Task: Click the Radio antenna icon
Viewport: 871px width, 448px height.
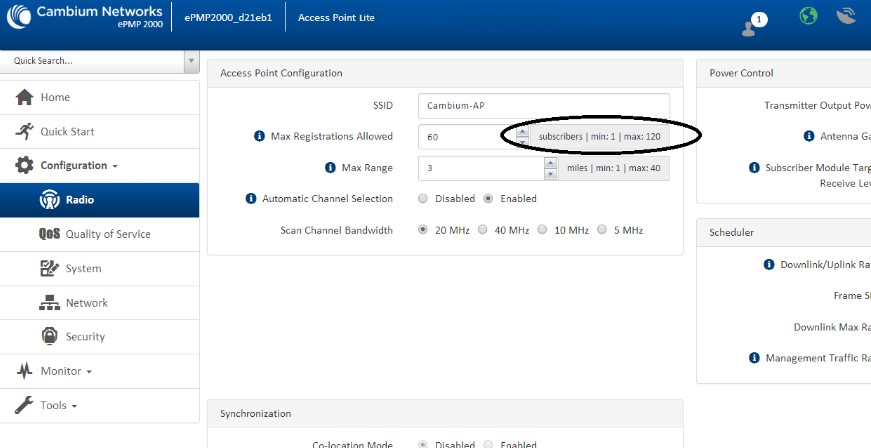Action: click(x=49, y=200)
